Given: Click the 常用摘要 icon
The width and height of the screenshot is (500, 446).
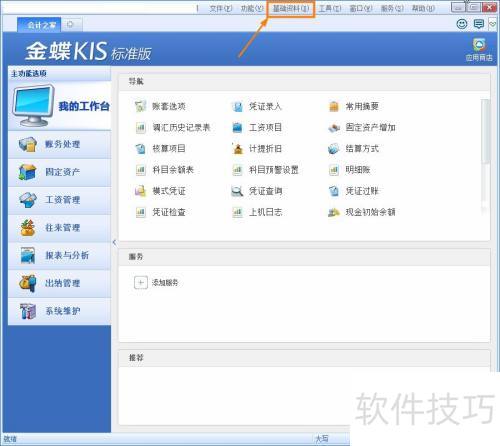Looking at the screenshot, I should 334,106.
